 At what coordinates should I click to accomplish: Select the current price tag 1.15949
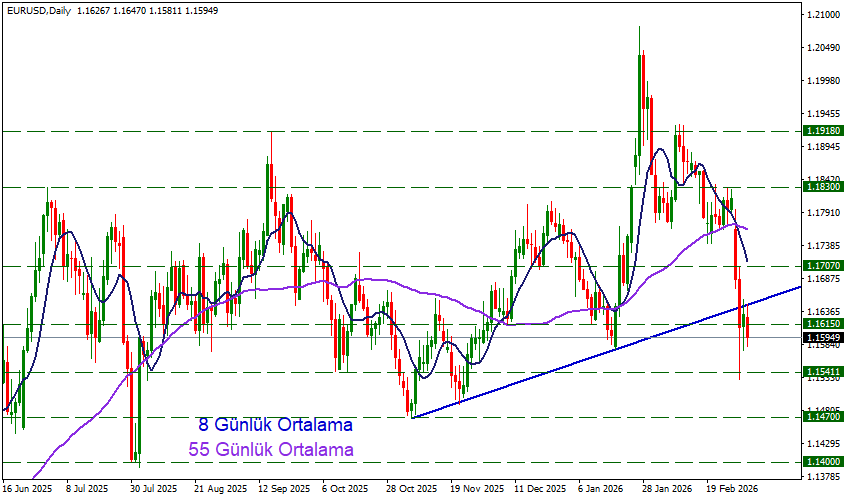coord(822,338)
